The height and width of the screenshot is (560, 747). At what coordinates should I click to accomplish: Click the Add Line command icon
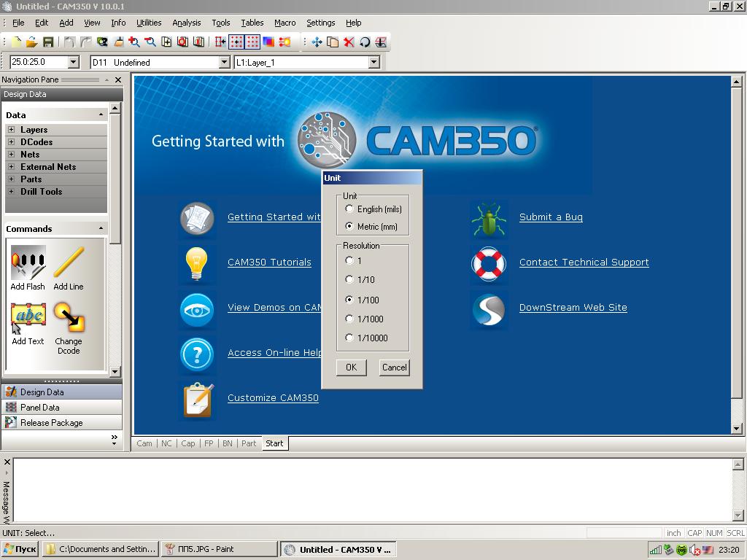point(69,262)
